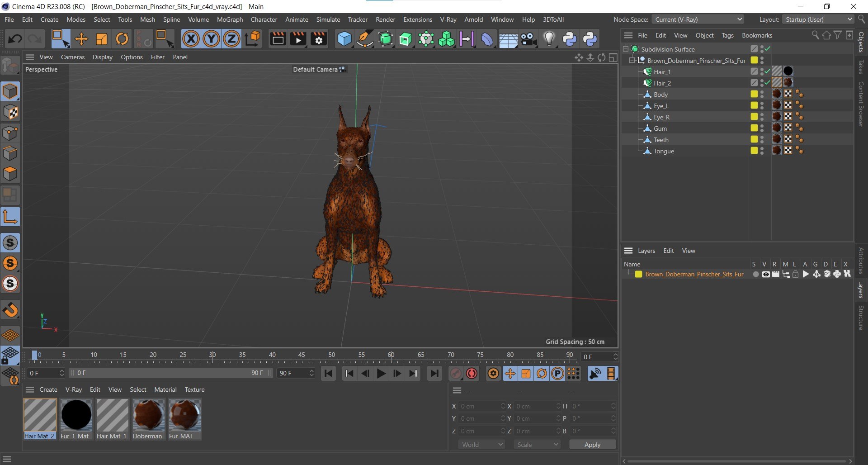Go to end of animation
This screenshot has height=465, width=868.
coord(434,373)
